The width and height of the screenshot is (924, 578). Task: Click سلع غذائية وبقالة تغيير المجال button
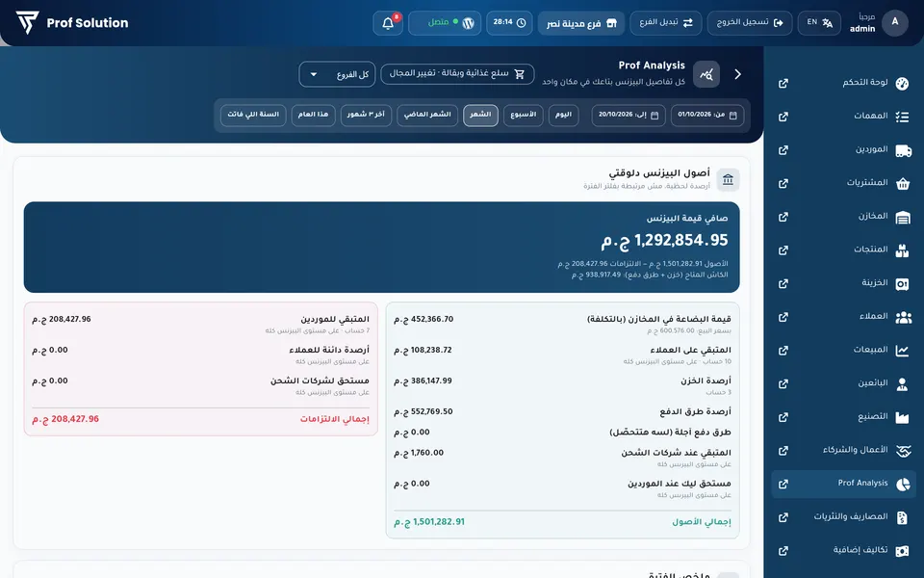(457, 74)
